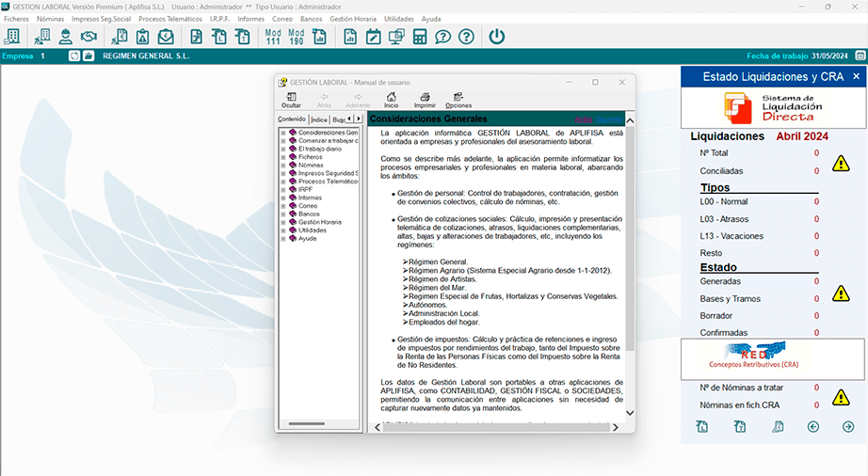The image size is (868, 476).
Task: Click the payroll worker icon in Estado panel
Action: coord(778,427)
